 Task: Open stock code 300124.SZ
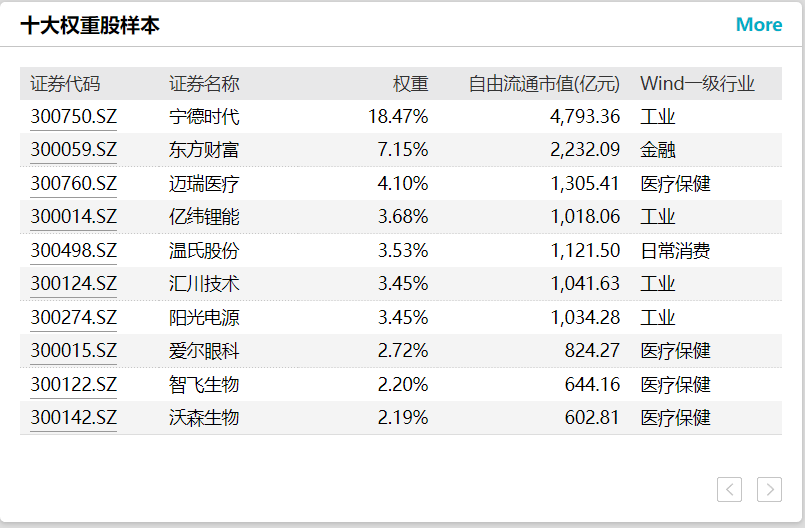pos(73,284)
